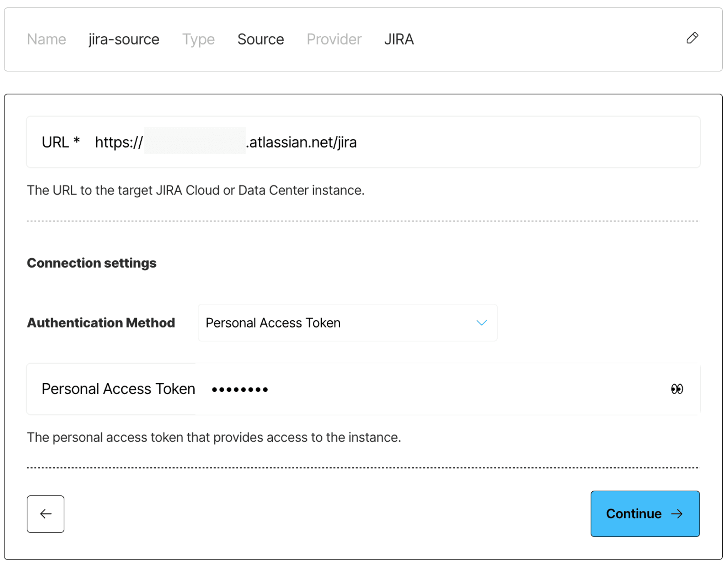Screen dimensions: 728x567
Task: Click the 'Connection settings' heading
Action: [92, 263]
